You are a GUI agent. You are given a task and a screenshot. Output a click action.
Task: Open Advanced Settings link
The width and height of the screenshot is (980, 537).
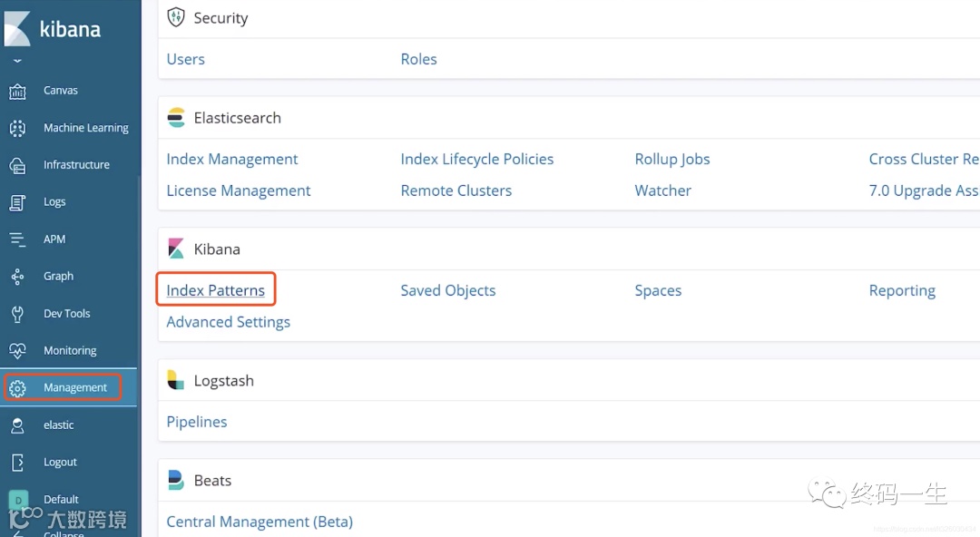click(228, 322)
